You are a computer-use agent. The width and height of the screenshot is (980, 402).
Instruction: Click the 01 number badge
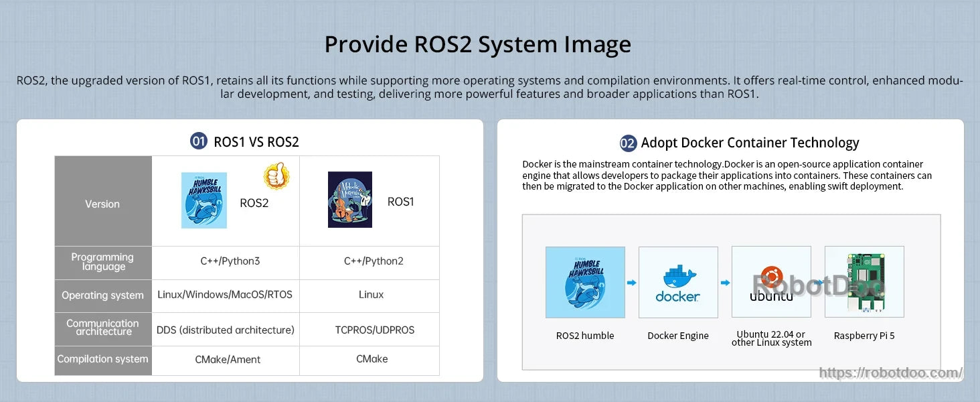point(199,141)
